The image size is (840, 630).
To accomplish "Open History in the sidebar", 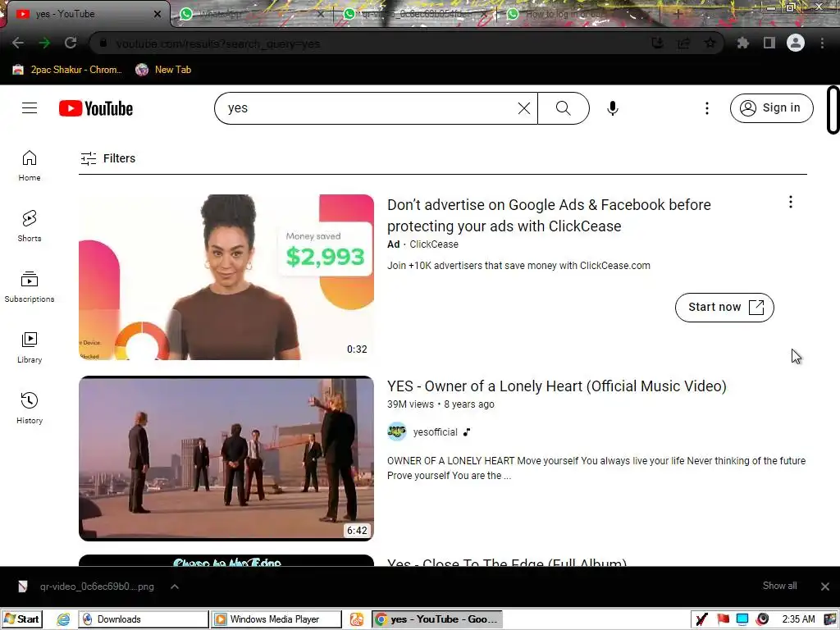I will [x=30, y=409].
